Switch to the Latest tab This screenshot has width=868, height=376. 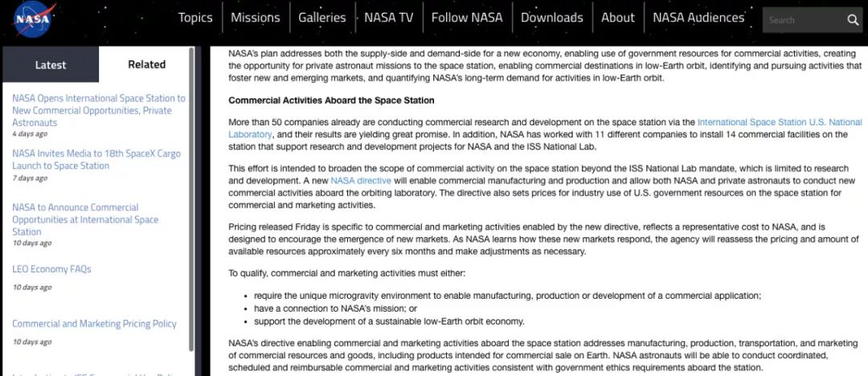tap(51, 64)
